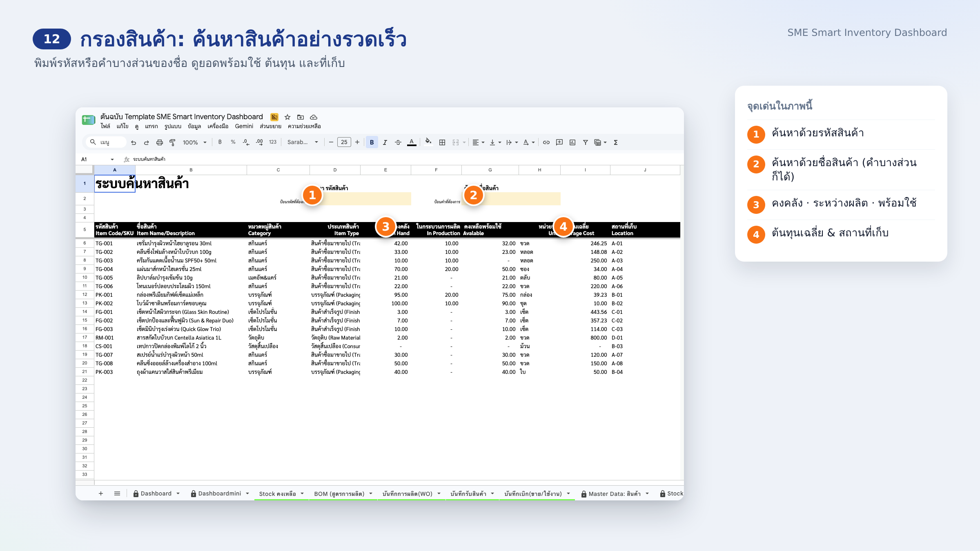
Task: Select the paint format roller icon
Action: point(172,142)
